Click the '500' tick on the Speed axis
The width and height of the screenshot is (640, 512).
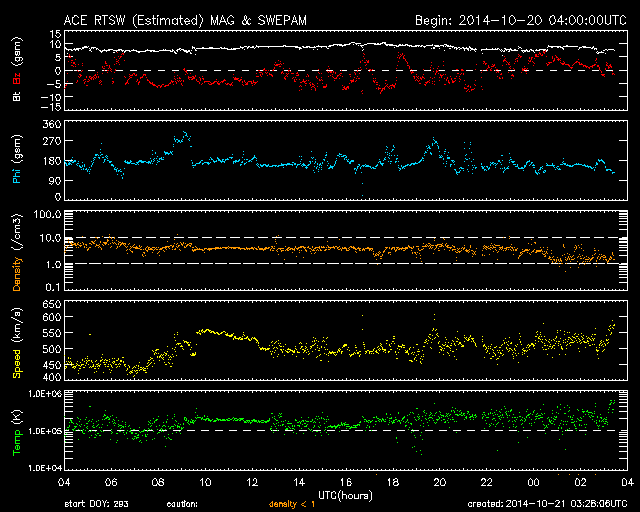(52, 349)
